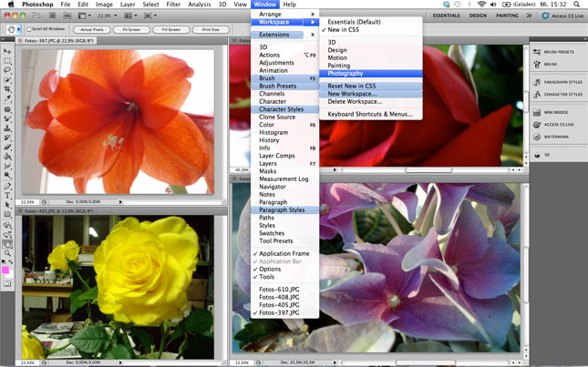Viewport: 588px width, 367px height.
Task: Open the Watermark panel icon
Action: point(537,137)
